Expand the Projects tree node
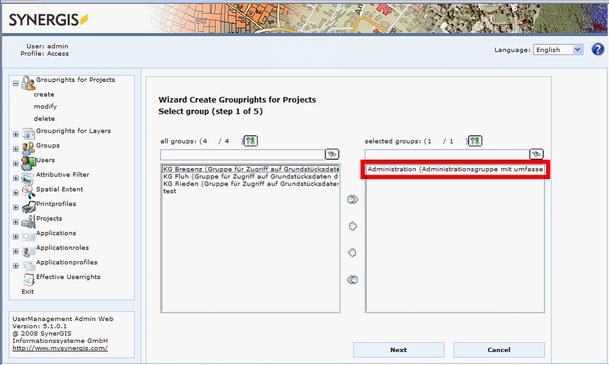Screen dimensions: 609x365 coord(16,222)
